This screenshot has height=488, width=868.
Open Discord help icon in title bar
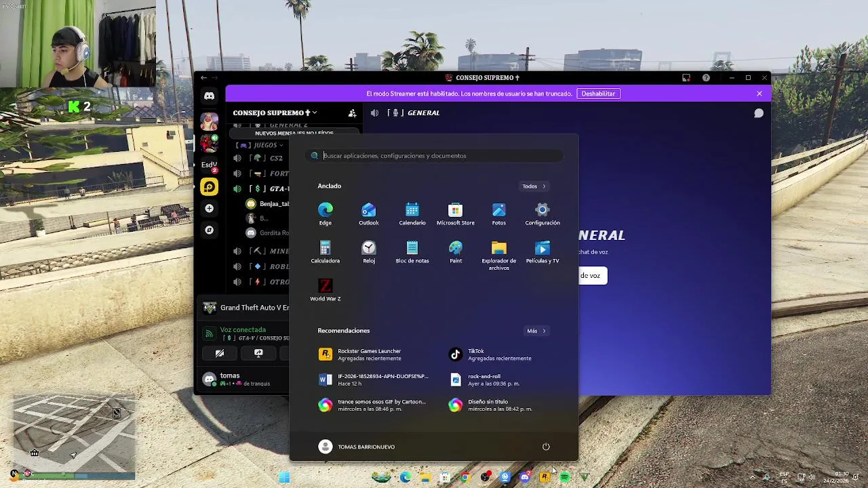(706, 78)
